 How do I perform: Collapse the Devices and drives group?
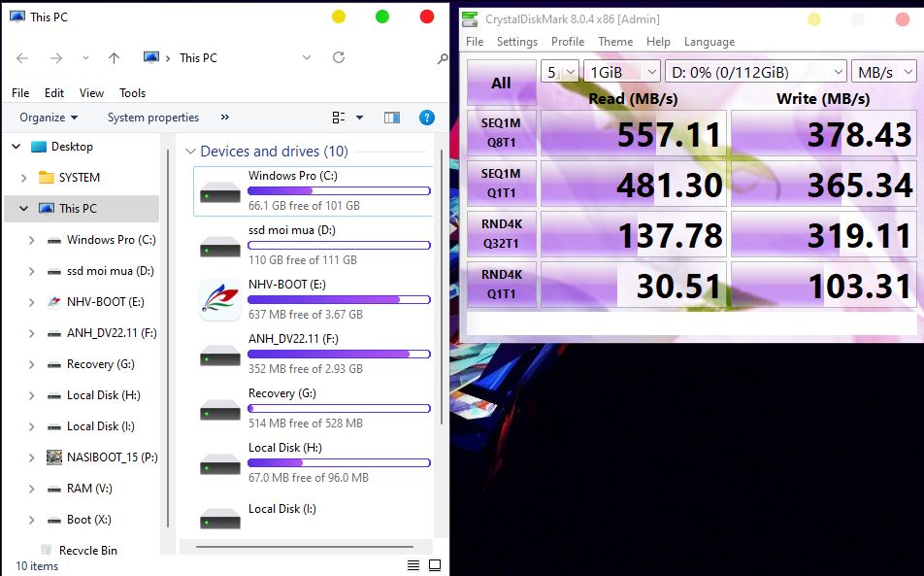click(x=190, y=152)
